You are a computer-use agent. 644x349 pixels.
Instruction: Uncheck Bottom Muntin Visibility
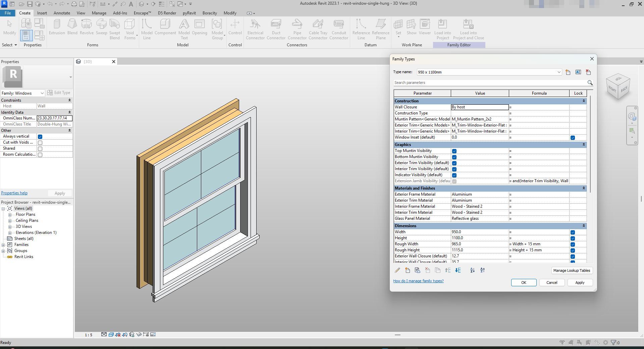click(454, 157)
